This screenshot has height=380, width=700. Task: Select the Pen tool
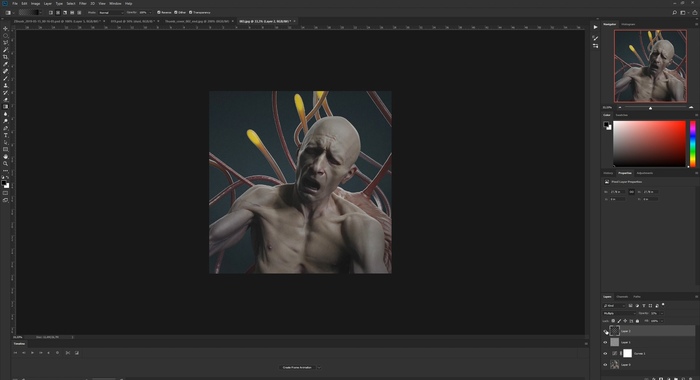pos(5,128)
